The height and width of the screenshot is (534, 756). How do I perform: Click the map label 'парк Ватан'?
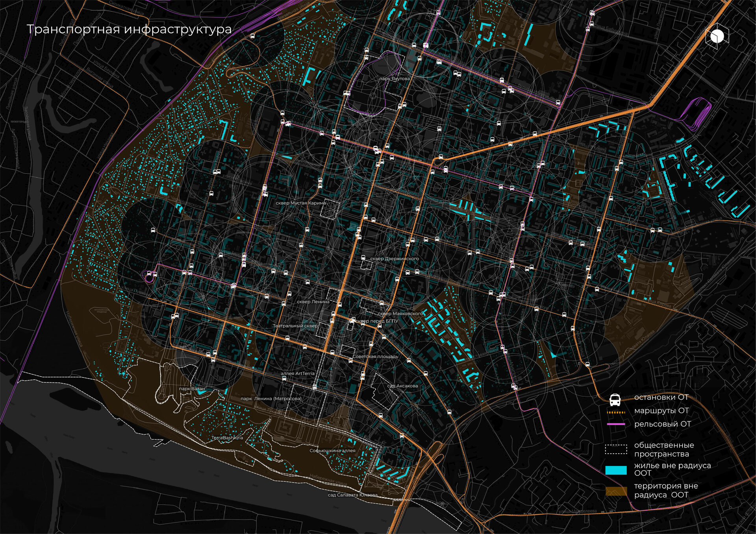pyautogui.click(x=192, y=388)
